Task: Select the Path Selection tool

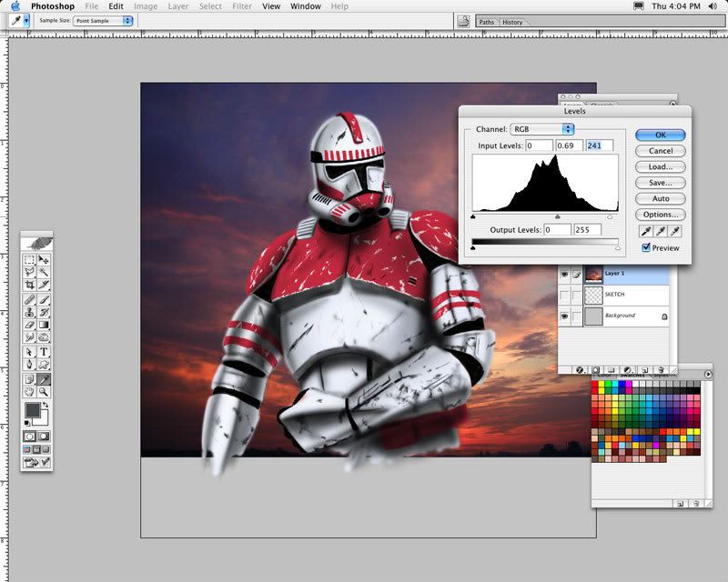Action: coord(29,352)
